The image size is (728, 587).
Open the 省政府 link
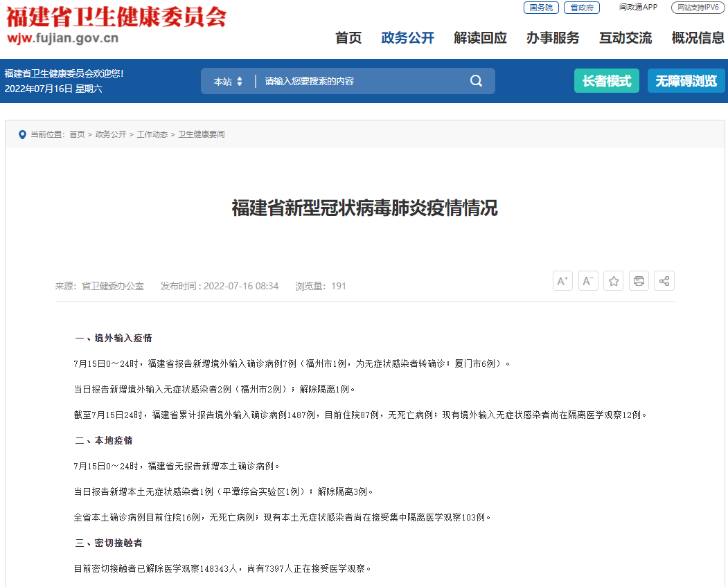[x=583, y=8]
